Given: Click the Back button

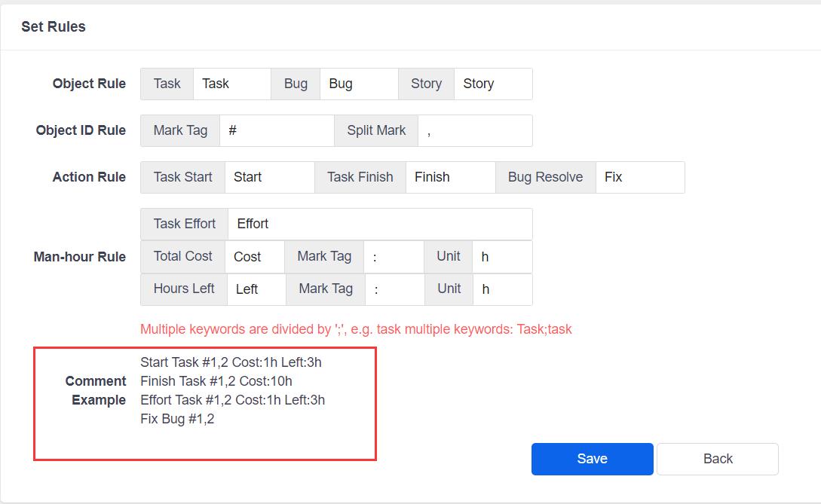Looking at the screenshot, I should (717, 459).
